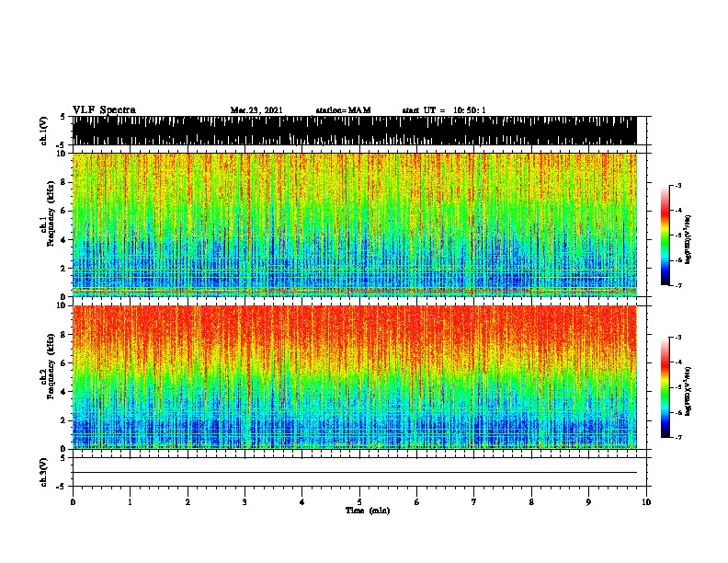The width and height of the screenshot is (728, 563).
Task: Click the "1" tick on the time axis
Action: point(130,502)
